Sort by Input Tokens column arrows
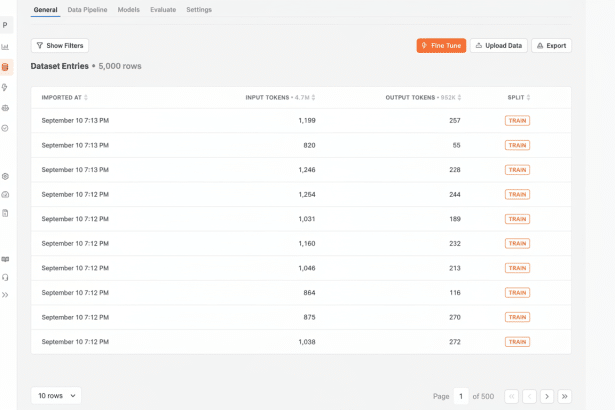 click(313, 97)
